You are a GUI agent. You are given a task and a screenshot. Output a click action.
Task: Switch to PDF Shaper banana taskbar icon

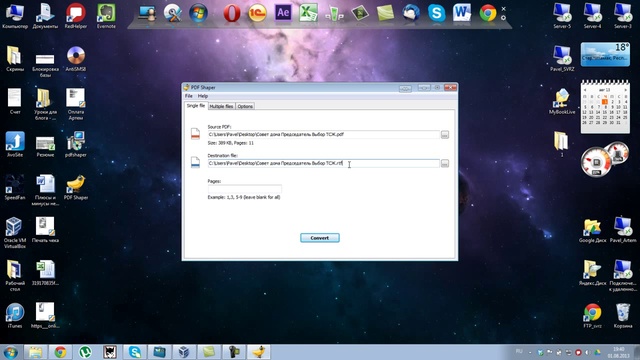pos(258,352)
